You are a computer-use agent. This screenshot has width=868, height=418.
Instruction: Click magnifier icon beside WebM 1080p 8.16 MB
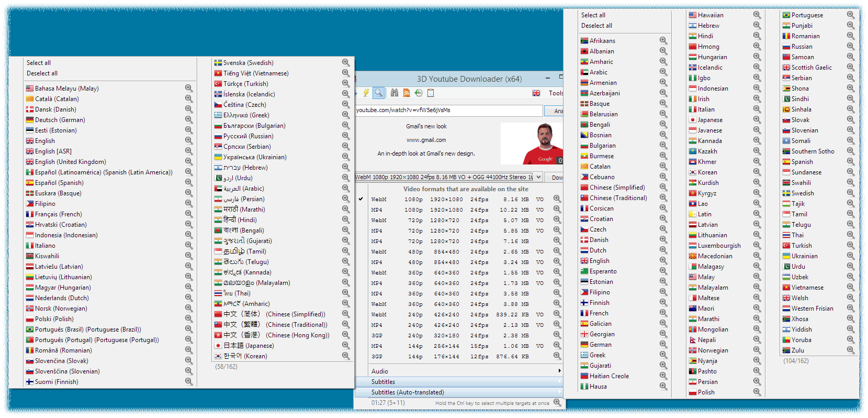point(557,199)
